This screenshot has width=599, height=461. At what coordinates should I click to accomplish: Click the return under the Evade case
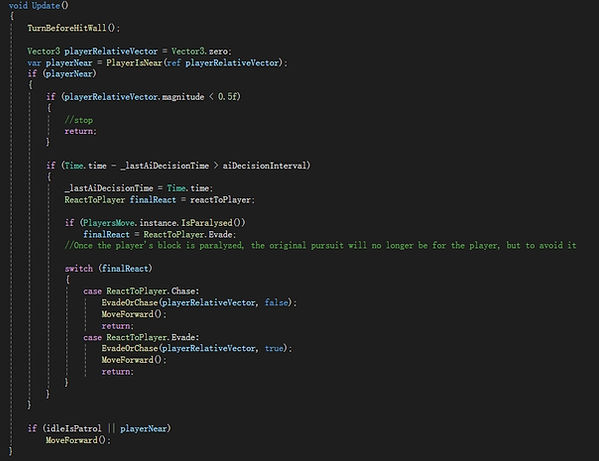click(118, 372)
